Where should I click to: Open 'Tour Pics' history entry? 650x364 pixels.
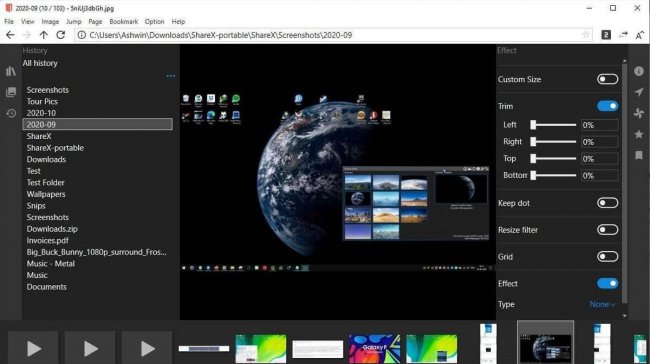coord(42,102)
